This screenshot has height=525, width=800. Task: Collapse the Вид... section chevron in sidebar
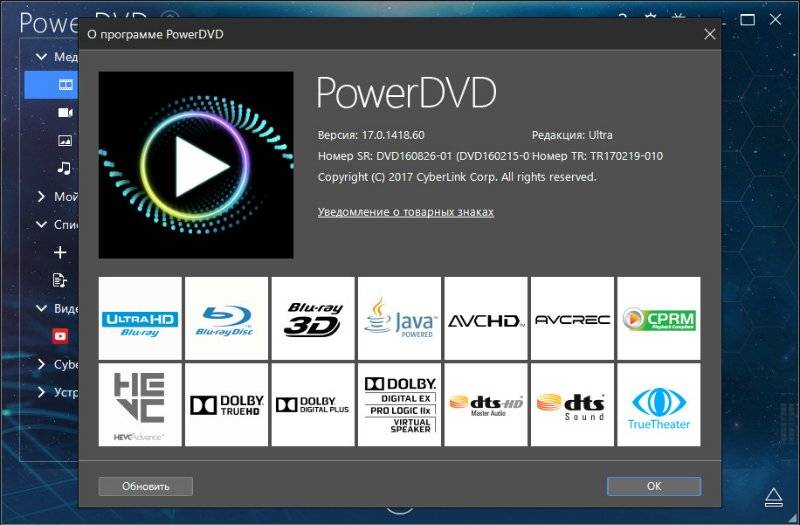pyautogui.click(x=41, y=308)
